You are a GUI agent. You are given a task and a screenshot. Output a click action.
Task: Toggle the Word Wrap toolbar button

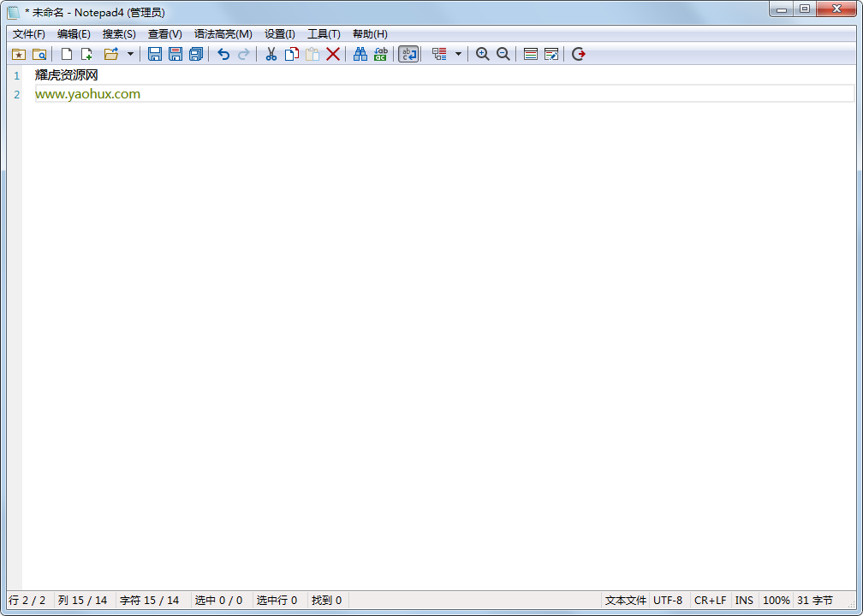point(409,54)
